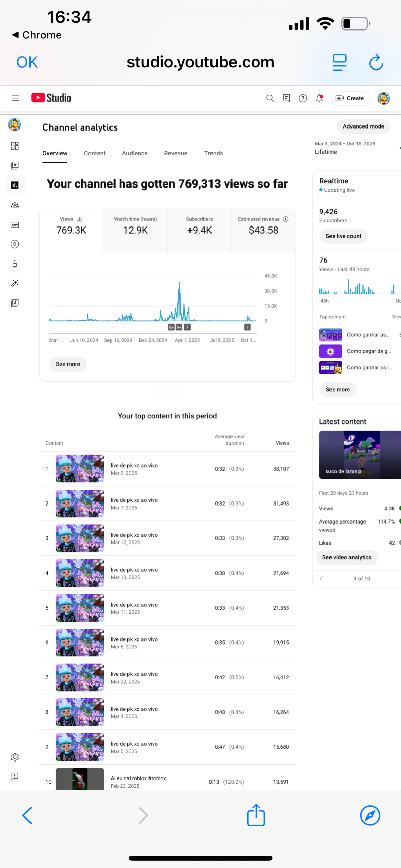Switch to Revenue tab

[176, 153]
